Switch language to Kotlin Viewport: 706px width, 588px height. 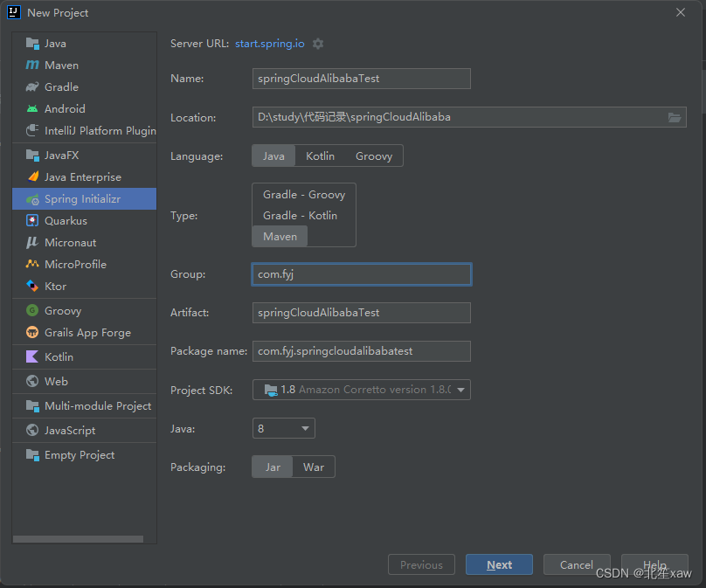(320, 156)
